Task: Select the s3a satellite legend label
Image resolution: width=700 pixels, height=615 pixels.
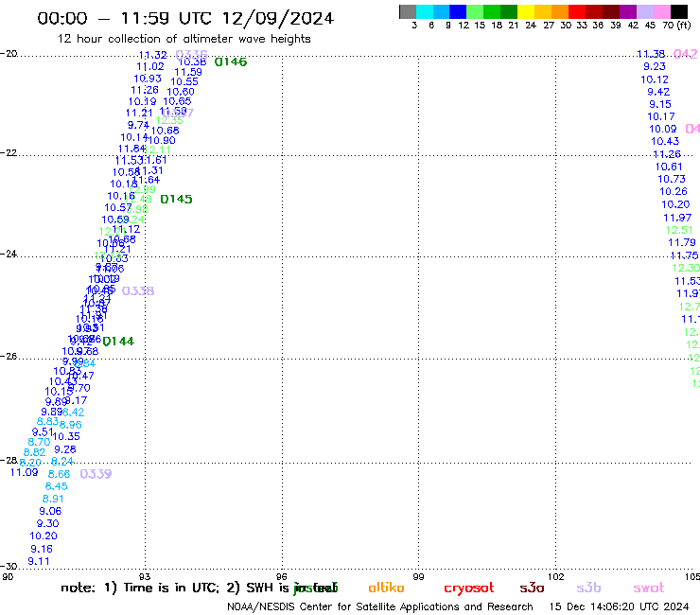Action: 532,588
